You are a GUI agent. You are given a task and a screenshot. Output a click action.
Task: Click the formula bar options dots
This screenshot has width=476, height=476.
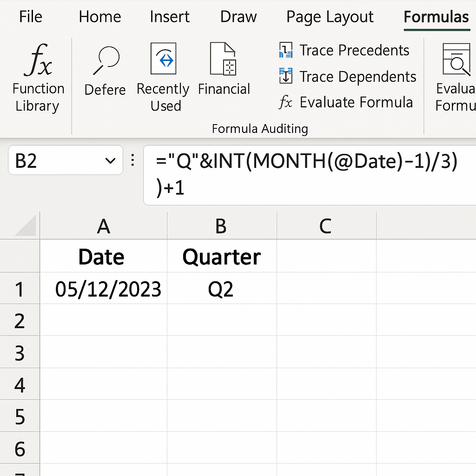click(x=133, y=161)
